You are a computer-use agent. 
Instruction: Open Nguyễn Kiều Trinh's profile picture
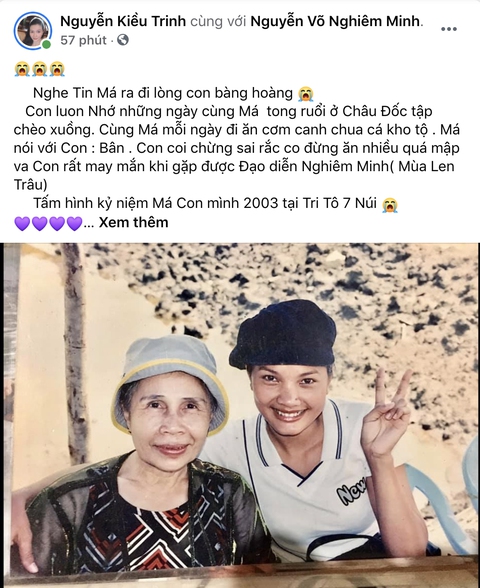click(33, 31)
